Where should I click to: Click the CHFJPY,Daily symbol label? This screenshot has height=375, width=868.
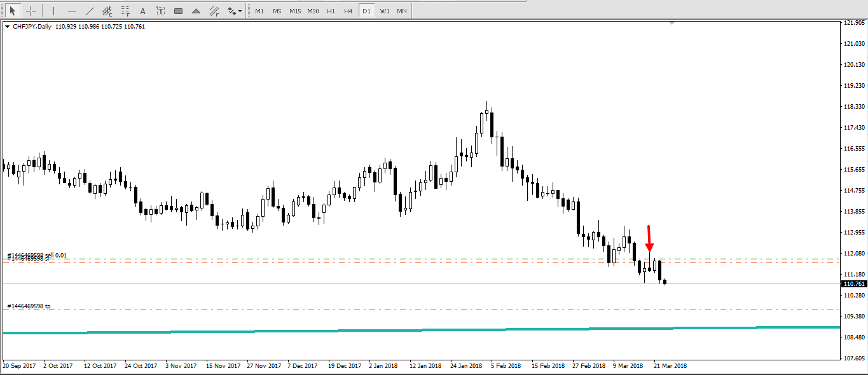point(32,27)
